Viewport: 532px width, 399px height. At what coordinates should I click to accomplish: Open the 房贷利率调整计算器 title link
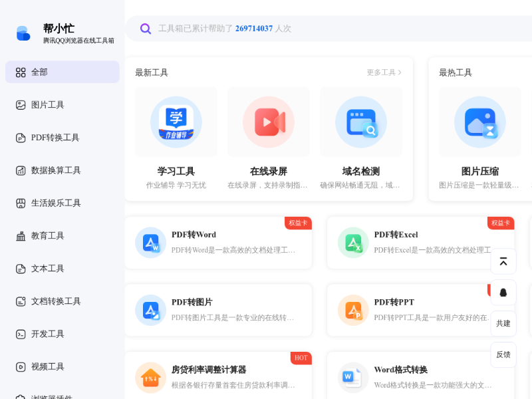coord(209,370)
